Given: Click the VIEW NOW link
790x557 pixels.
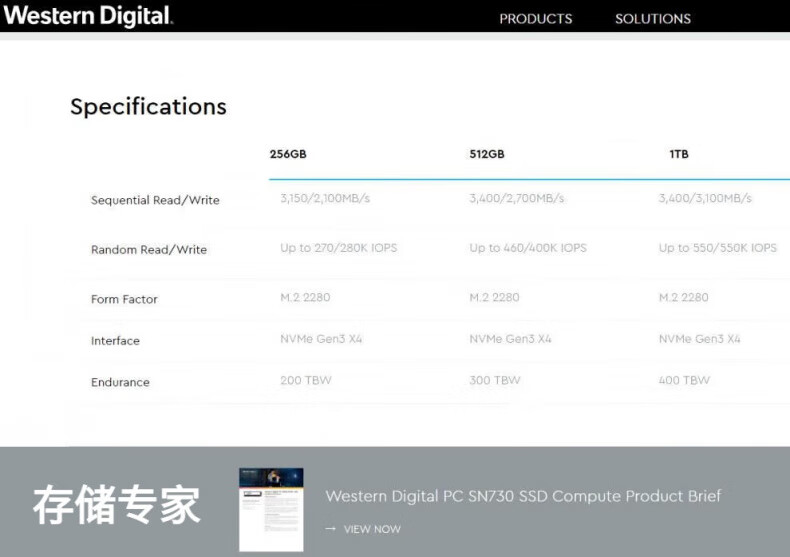Looking at the screenshot, I should point(372,529).
